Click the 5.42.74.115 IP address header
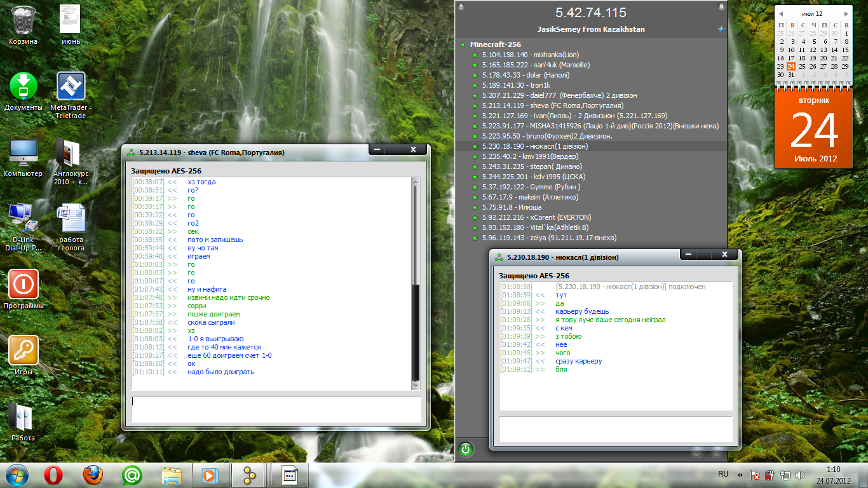 [x=590, y=13]
